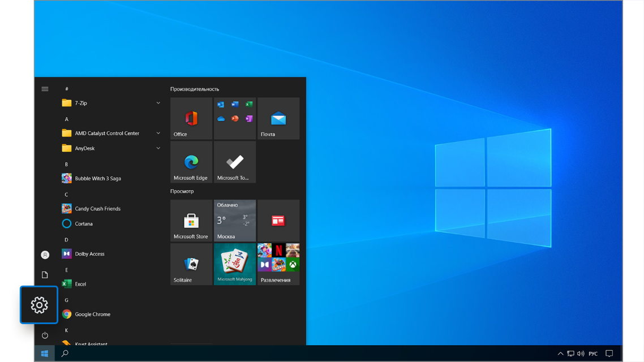Open the Развлечения folder tile
The image size is (644, 362).
278,264
